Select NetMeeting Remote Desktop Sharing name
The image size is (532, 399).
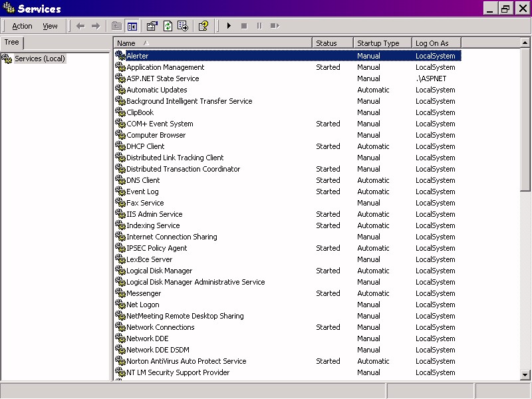[186, 316]
